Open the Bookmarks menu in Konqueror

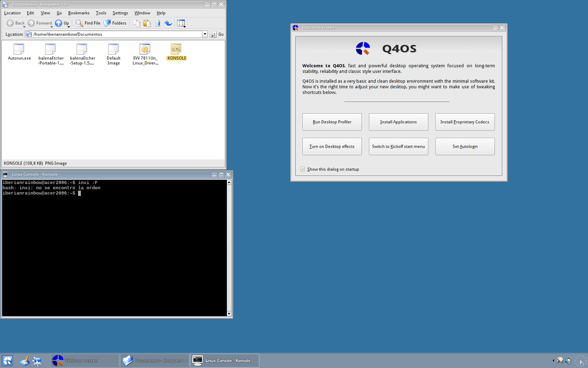pyautogui.click(x=79, y=13)
